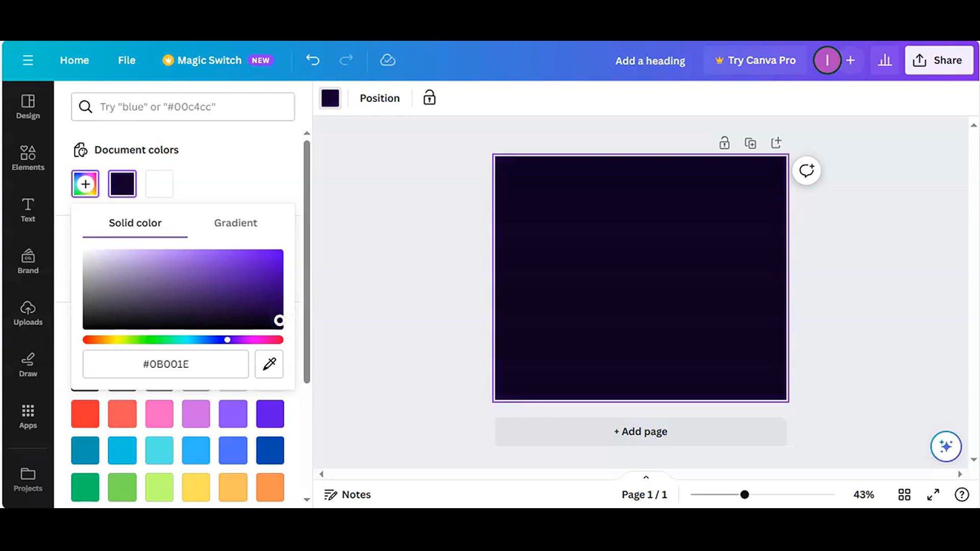Open the Apps panel
980x551 pixels.
pyautogui.click(x=28, y=416)
